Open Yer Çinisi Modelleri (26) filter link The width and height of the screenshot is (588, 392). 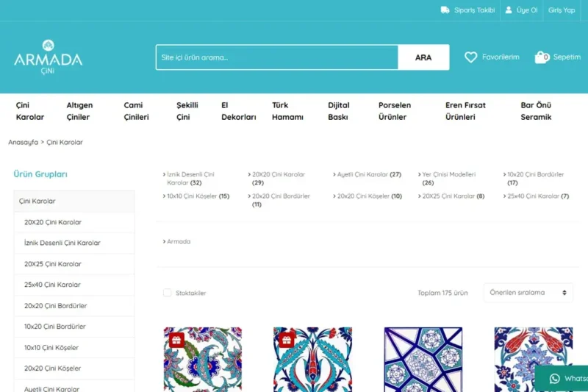click(x=448, y=179)
